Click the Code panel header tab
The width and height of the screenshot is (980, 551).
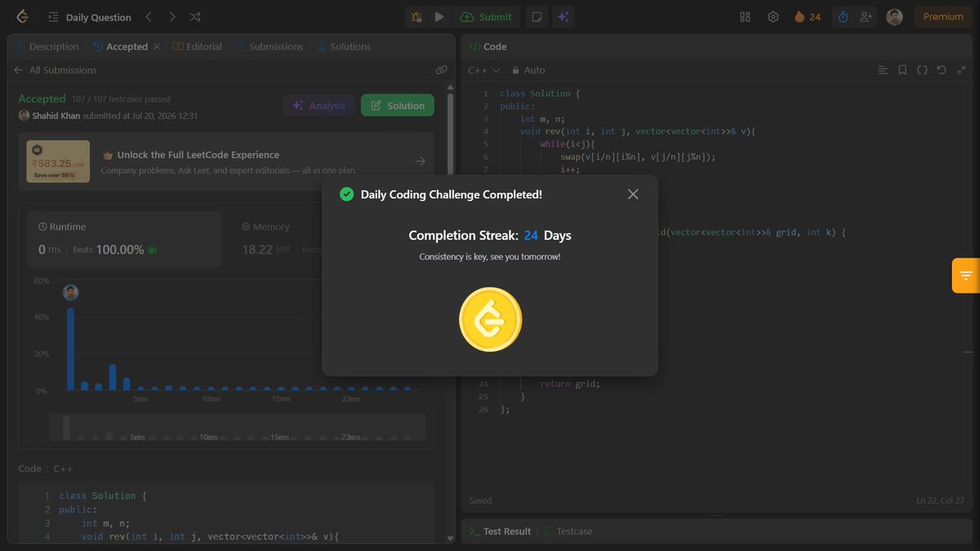[488, 47]
